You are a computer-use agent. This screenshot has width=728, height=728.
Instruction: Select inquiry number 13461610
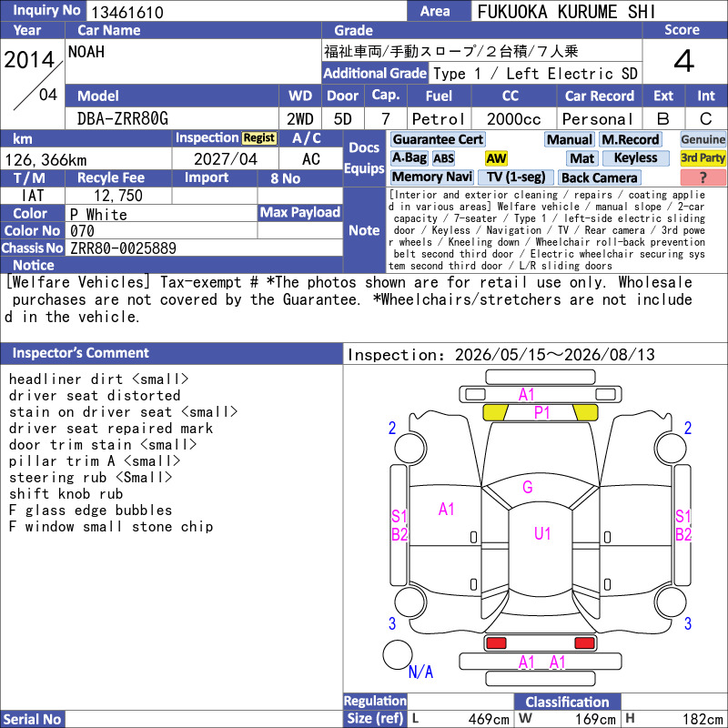click(x=127, y=12)
